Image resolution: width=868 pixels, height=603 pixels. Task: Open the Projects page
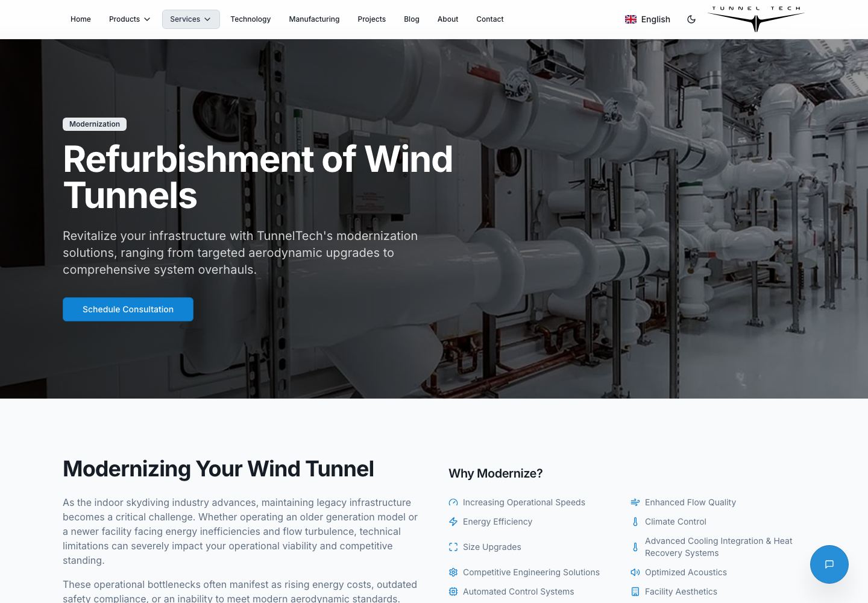(x=371, y=19)
